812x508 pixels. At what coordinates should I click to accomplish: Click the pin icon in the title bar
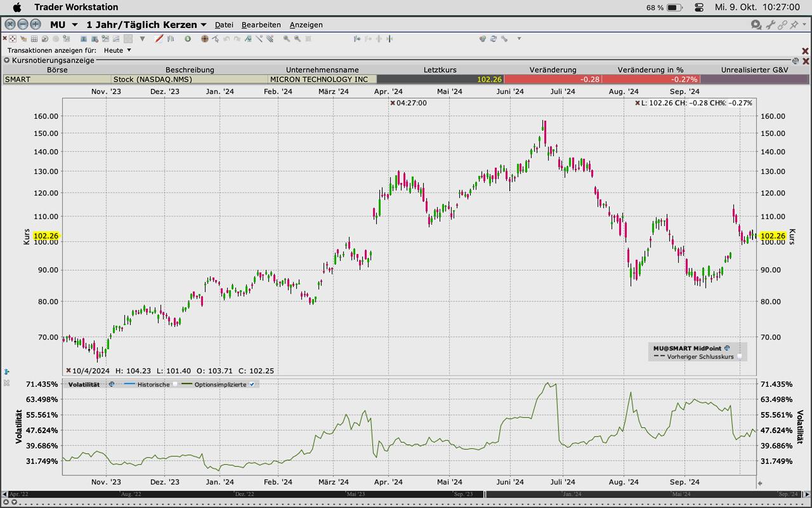(795, 25)
